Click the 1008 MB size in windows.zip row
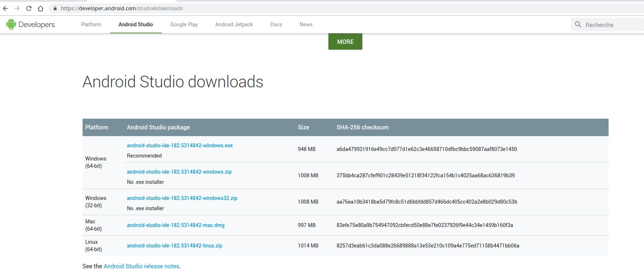 click(x=308, y=175)
